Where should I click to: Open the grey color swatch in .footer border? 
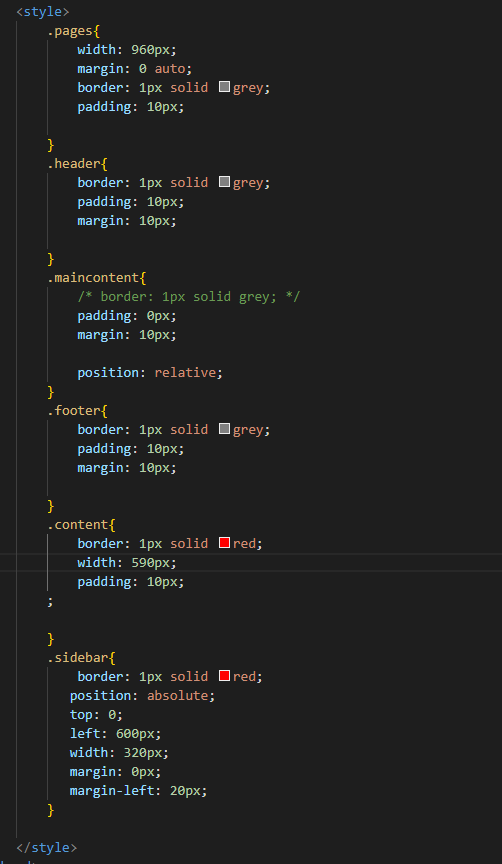(x=224, y=429)
